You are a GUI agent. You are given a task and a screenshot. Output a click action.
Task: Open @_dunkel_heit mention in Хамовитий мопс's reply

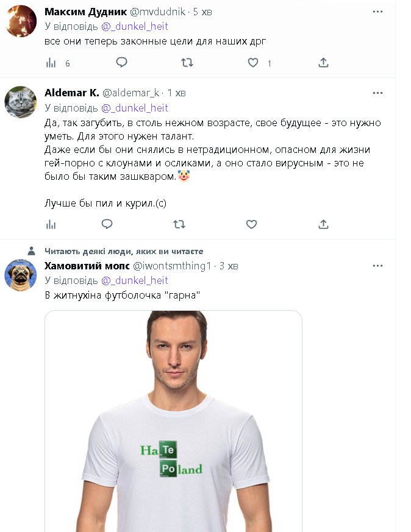pos(134,280)
